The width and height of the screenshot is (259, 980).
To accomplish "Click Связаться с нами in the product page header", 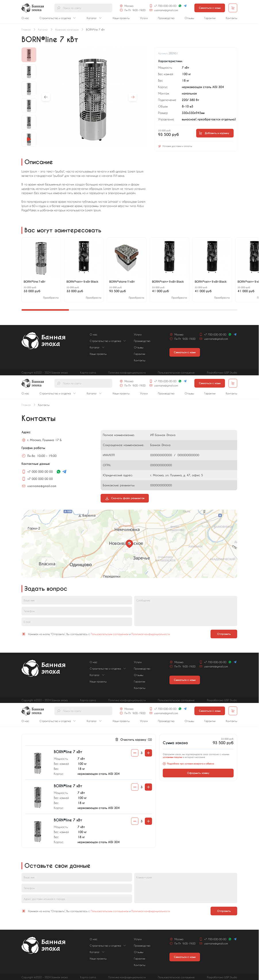I will [210, 7].
